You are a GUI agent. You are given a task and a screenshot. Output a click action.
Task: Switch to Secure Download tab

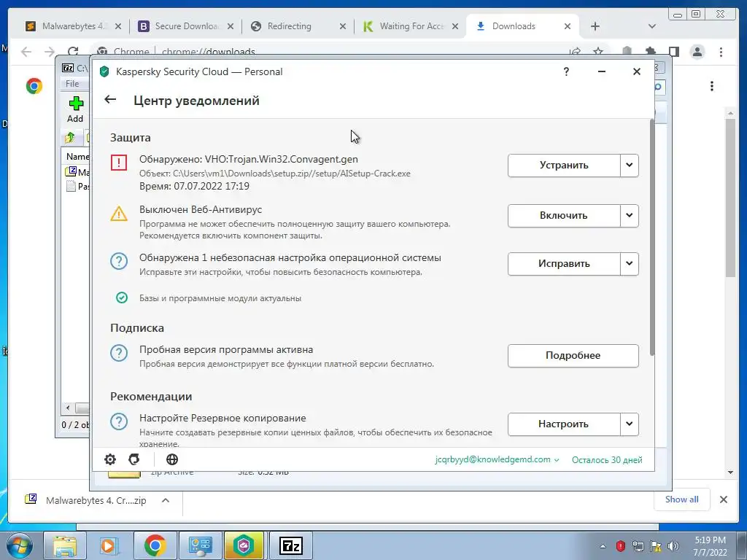tap(186, 26)
